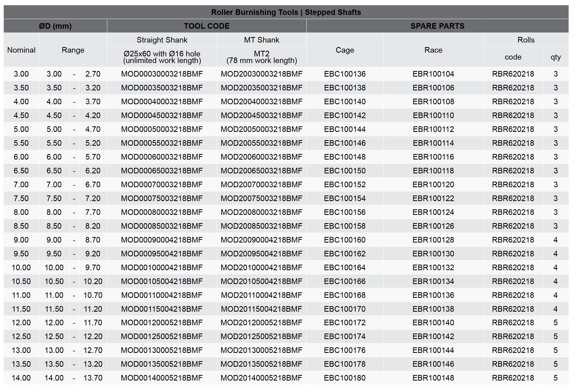576x392 pixels.
Task: Select tool code MOD00030003218BMF
Action: tap(162, 74)
